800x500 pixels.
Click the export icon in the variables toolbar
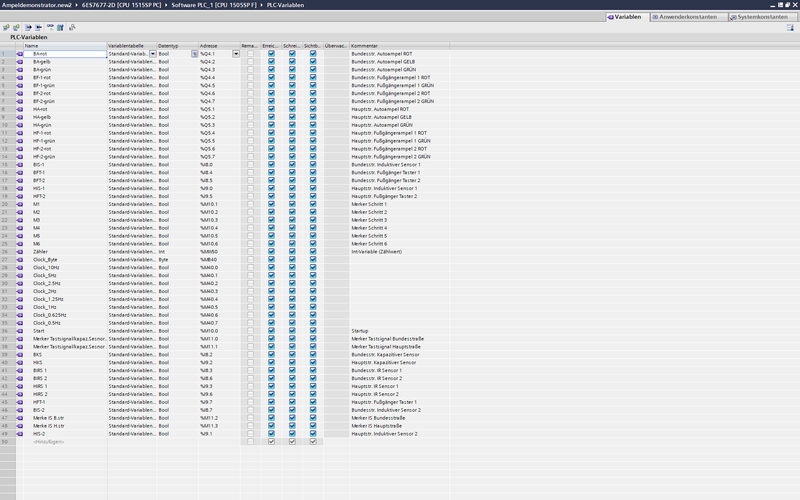[28, 27]
